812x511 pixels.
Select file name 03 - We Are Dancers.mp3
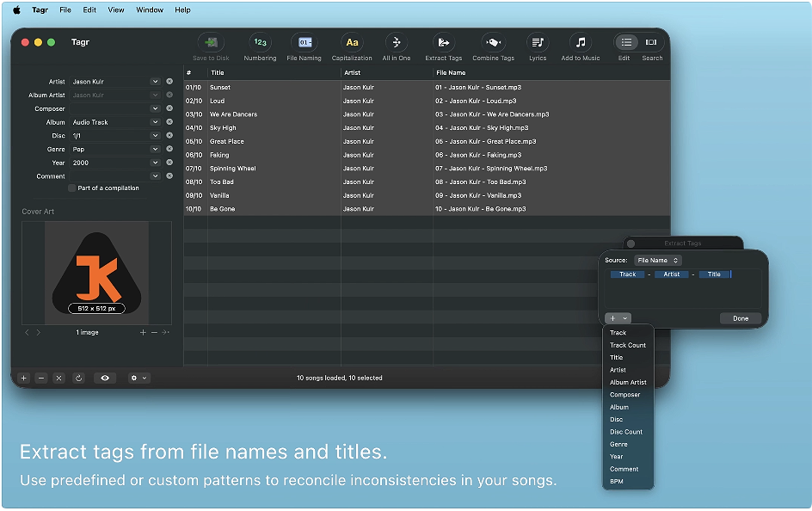pos(492,114)
